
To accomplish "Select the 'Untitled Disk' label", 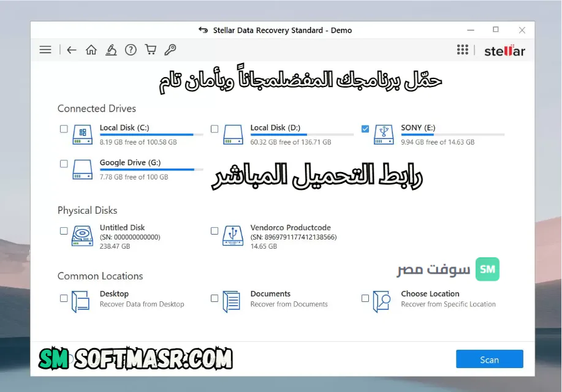I will pyautogui.click(x=122, y=227).
